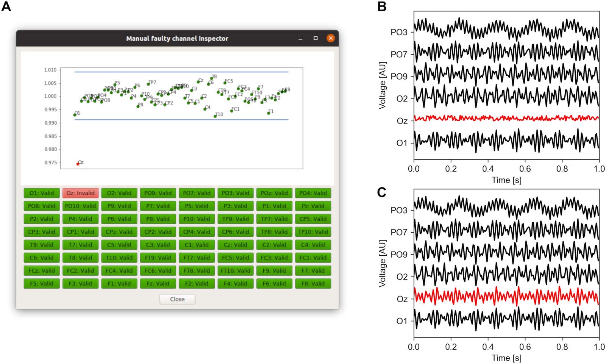Select the CP5: Valid button
This screenshot has height=364, width=606.
tap(313, 219)
